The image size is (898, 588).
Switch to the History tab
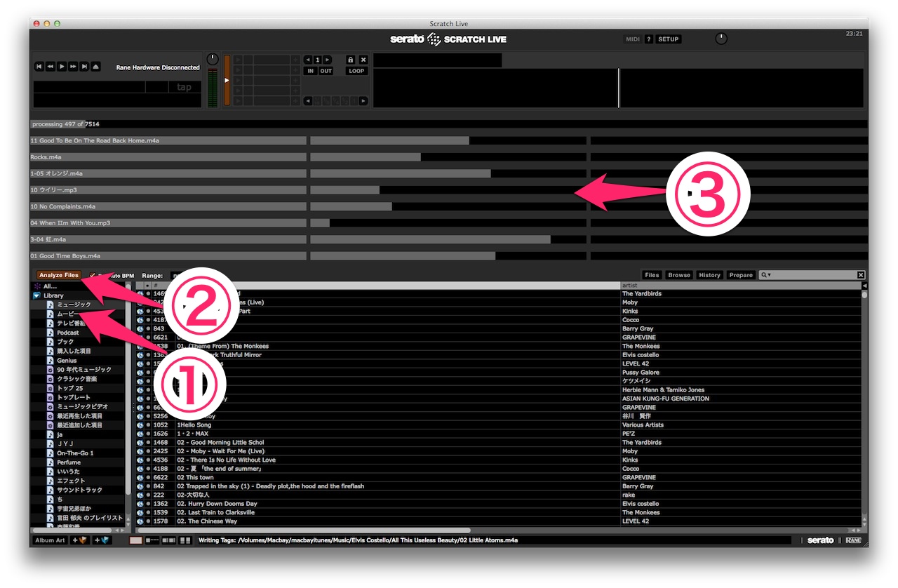click(709, 275)
